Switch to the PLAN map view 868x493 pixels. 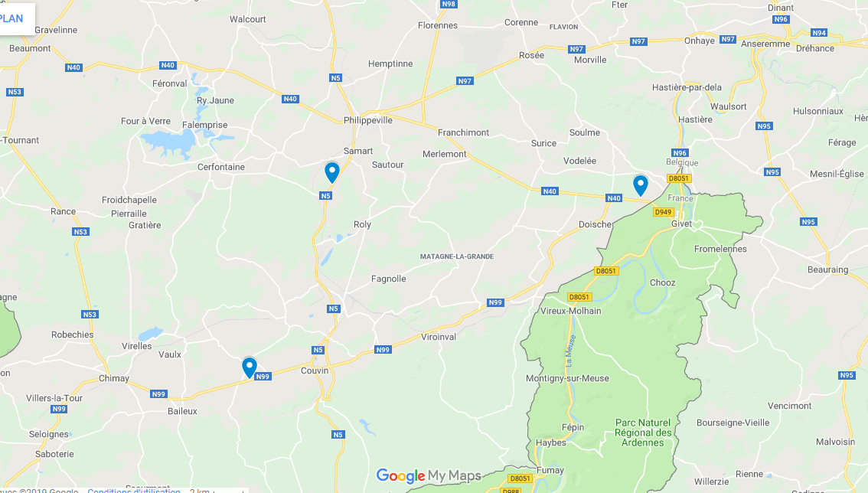[11, 18]
